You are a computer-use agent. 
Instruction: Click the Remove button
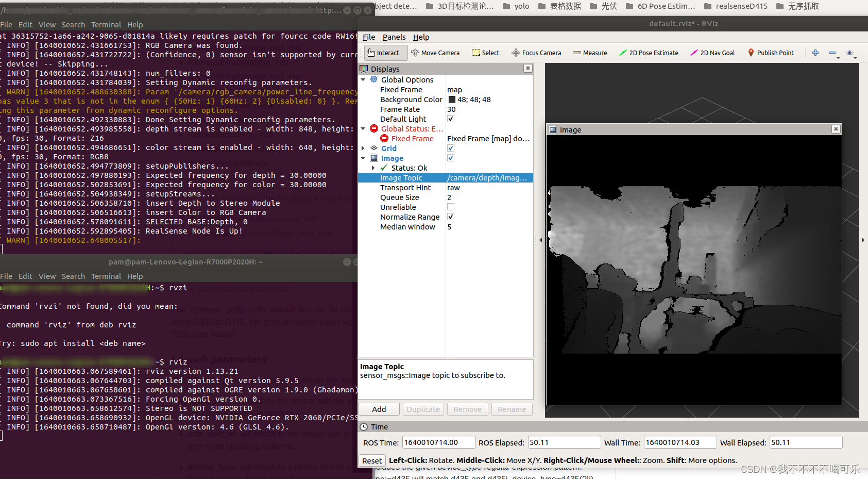[468, 409]
